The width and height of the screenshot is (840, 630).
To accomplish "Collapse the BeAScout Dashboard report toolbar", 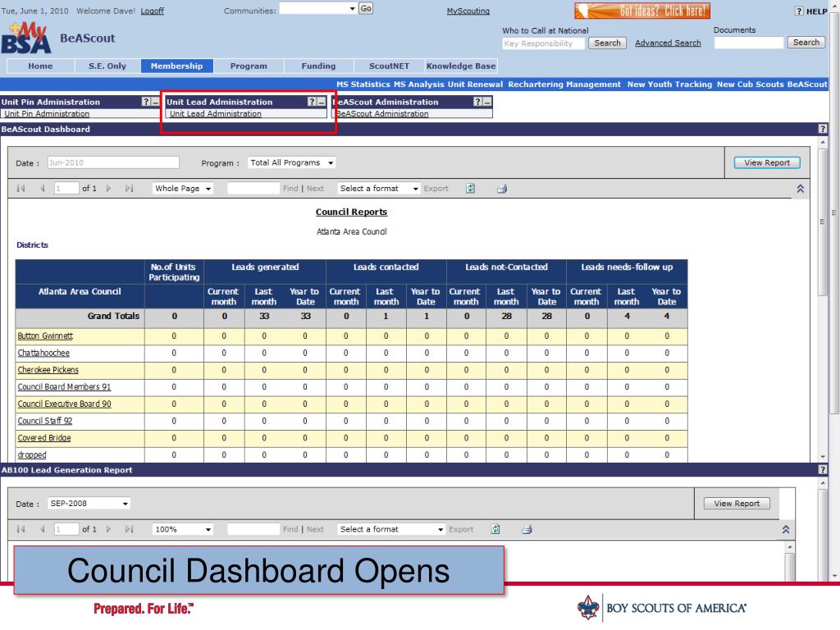I will 801,189.
